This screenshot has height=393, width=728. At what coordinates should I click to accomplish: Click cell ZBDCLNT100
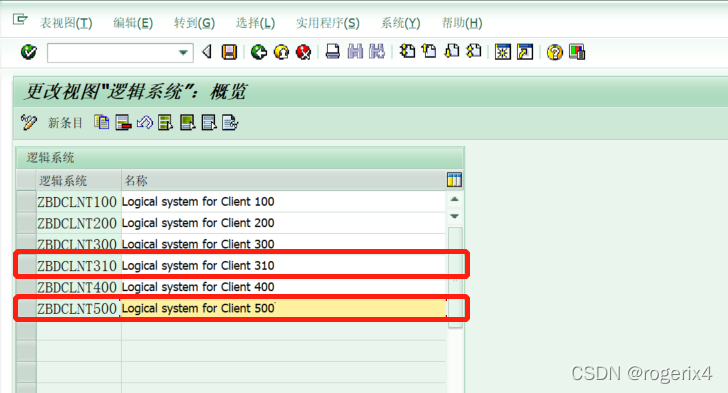(x=78, y=202)
